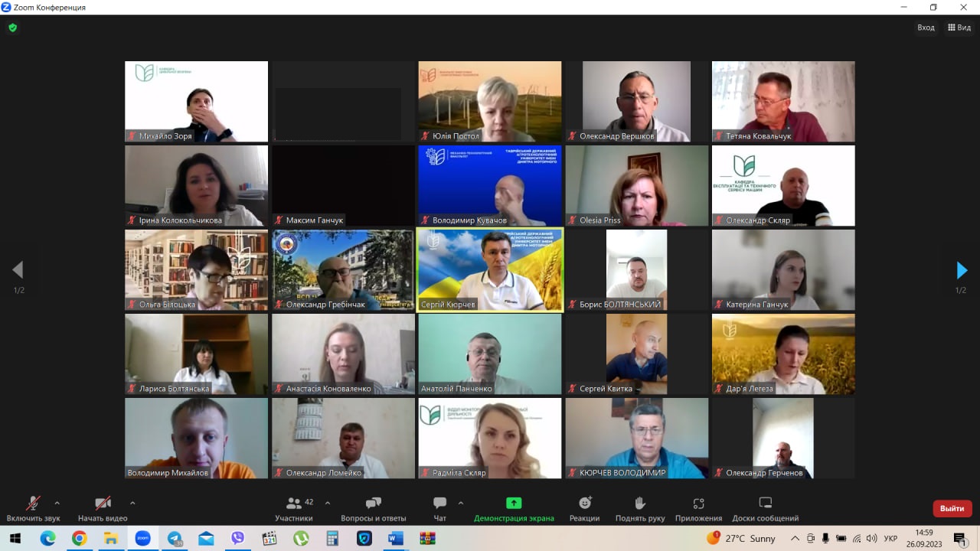Screen dimensions: 980x551
Task: Click the name label Олександр Гребінчак
Action: (x=325, y=305)
